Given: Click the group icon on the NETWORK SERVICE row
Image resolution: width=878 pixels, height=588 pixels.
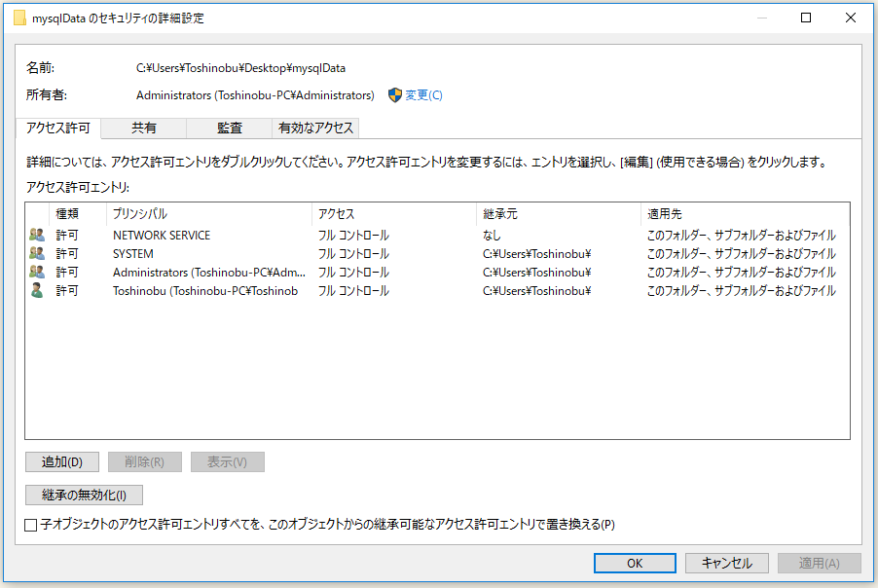Looking at the screenshot, I should (x=37, y=236).
